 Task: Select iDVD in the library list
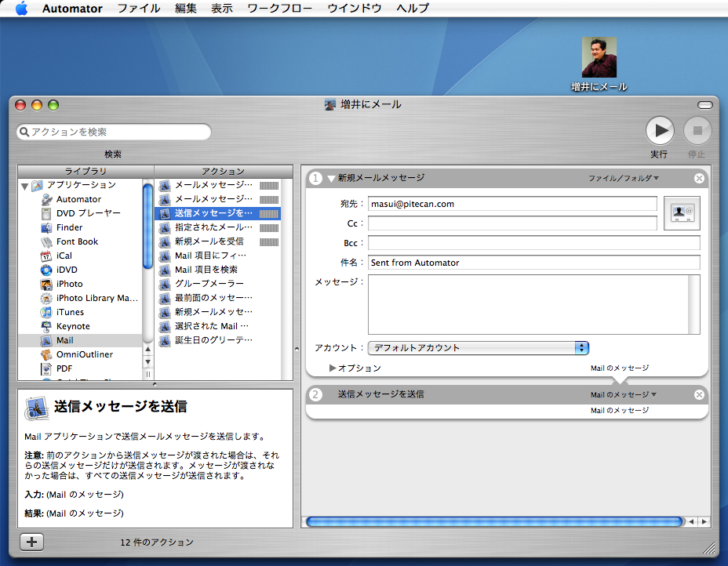[79, 270]
